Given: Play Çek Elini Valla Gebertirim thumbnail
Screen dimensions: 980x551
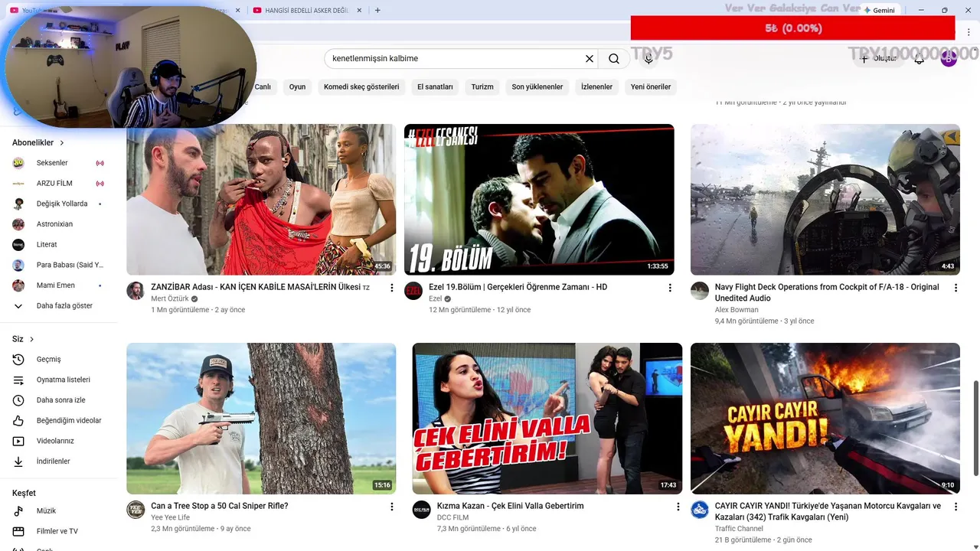Looking at the screenshot, I should [547, 419].
